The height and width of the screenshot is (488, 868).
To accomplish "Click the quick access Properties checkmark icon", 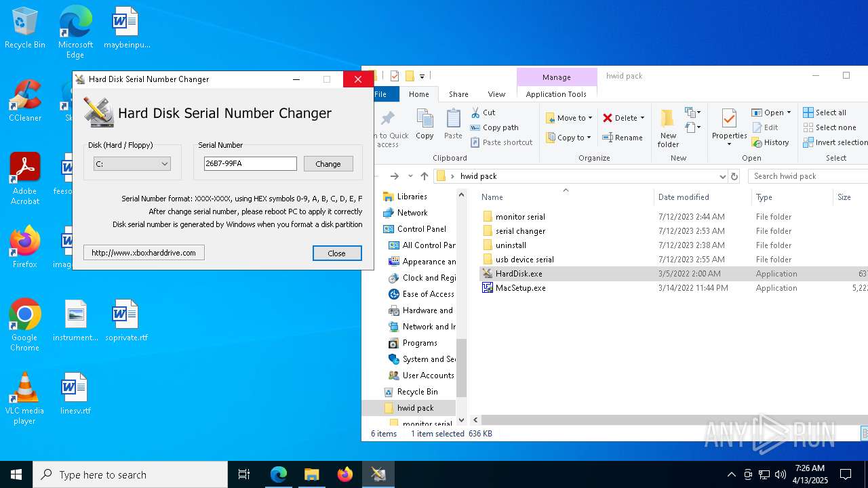I will click(x=395, y=76).
